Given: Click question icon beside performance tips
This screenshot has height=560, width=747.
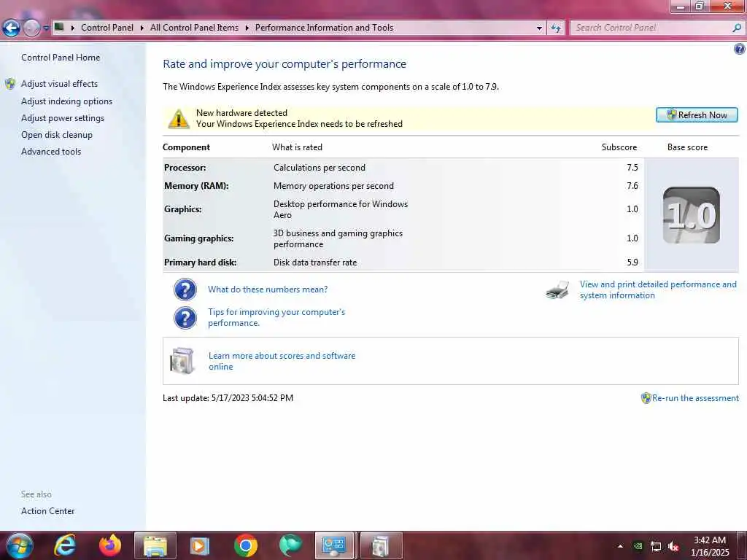Looking at the screenshot, I should (185, 318).
